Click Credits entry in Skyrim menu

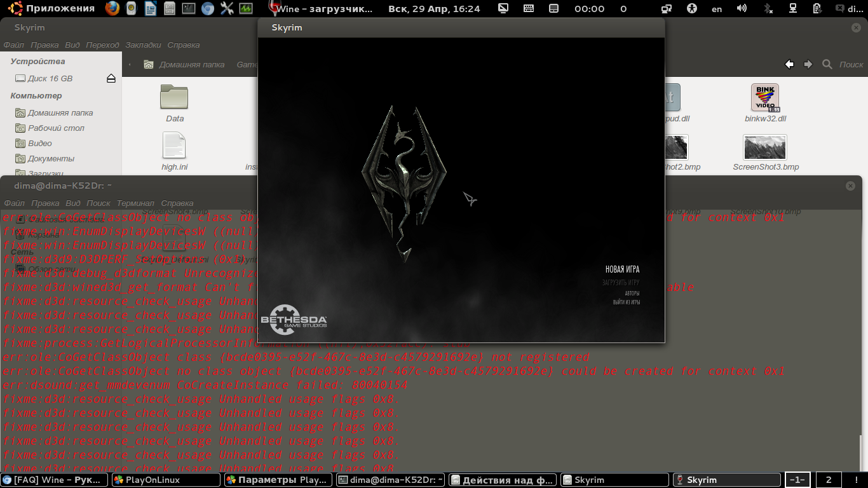[x=632, y=294]
